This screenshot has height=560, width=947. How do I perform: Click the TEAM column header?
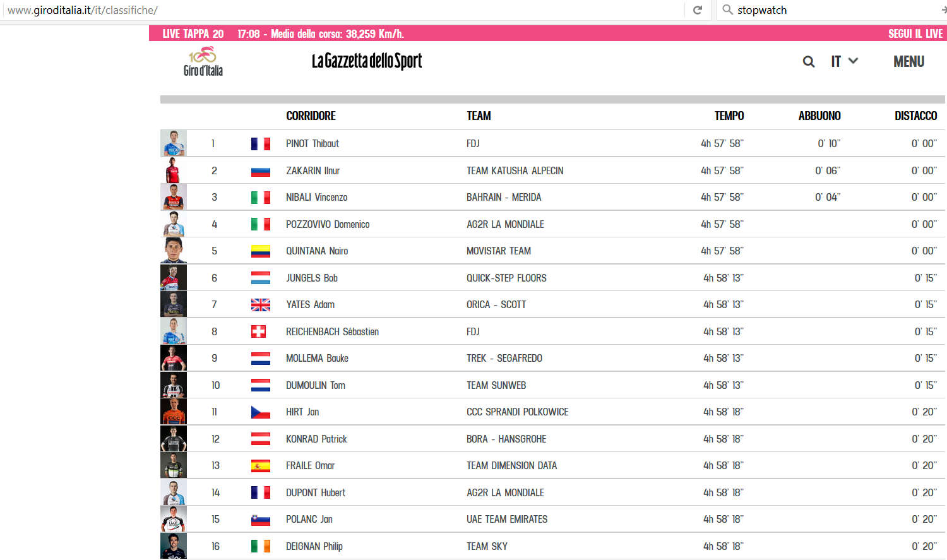coord(479,116)
